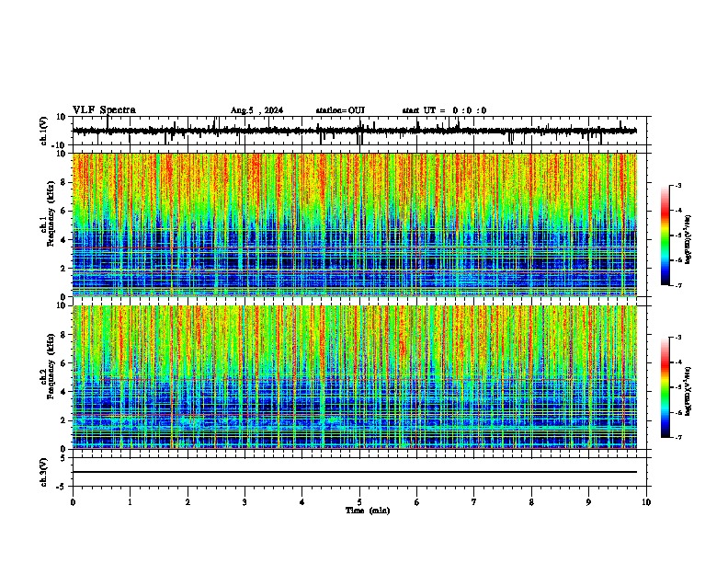Click the "VLF Spectra" title text
Screen dimensions: 728x563
tap(104, 109)
